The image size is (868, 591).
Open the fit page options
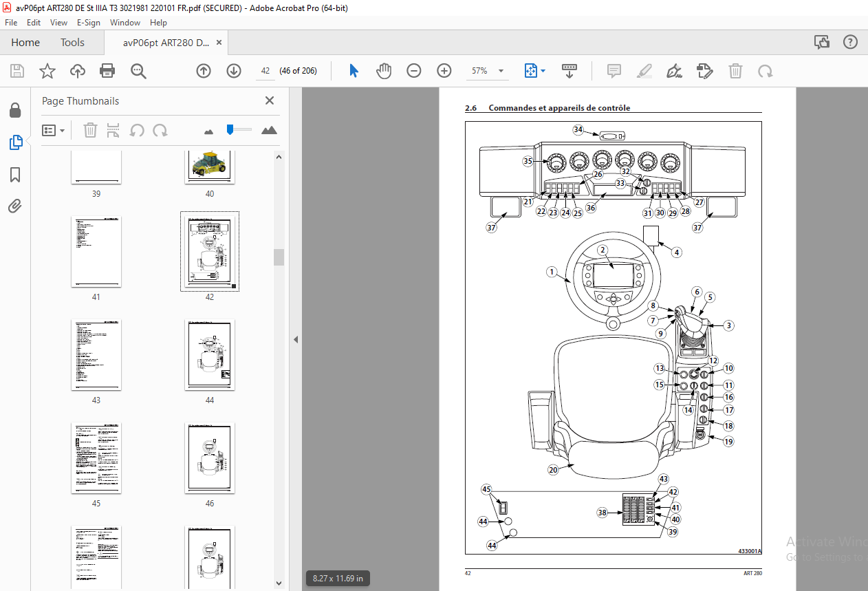pyautogui.click(x=534, y=71)
